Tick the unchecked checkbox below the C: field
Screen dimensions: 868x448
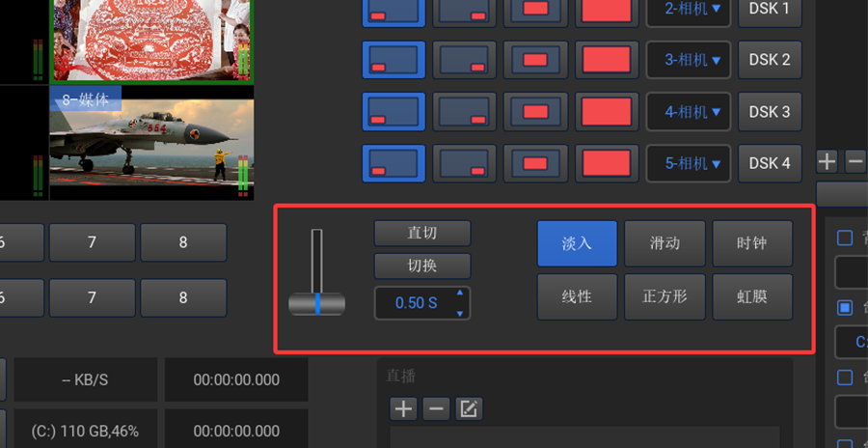click(x=845, y=378)
